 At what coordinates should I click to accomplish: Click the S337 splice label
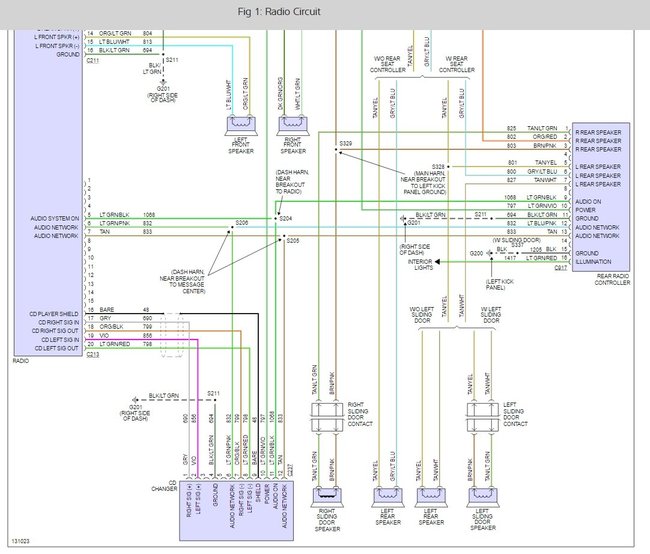(517, 245)
